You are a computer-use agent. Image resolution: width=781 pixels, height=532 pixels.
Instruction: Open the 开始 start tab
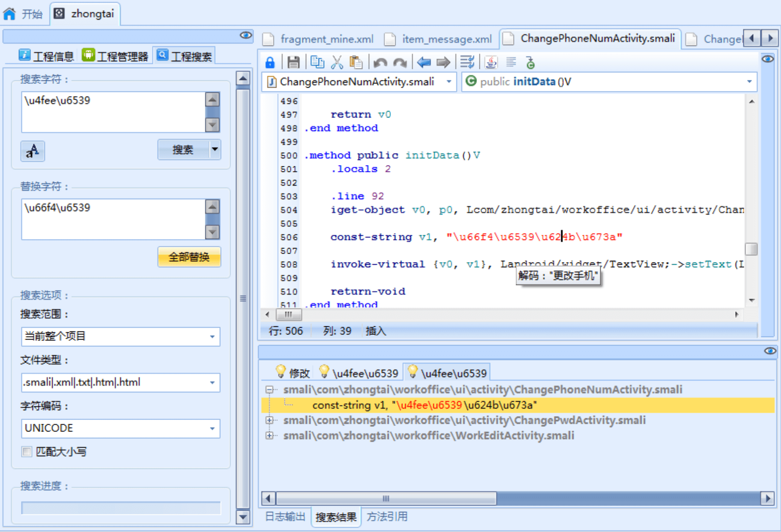(24, 14)
